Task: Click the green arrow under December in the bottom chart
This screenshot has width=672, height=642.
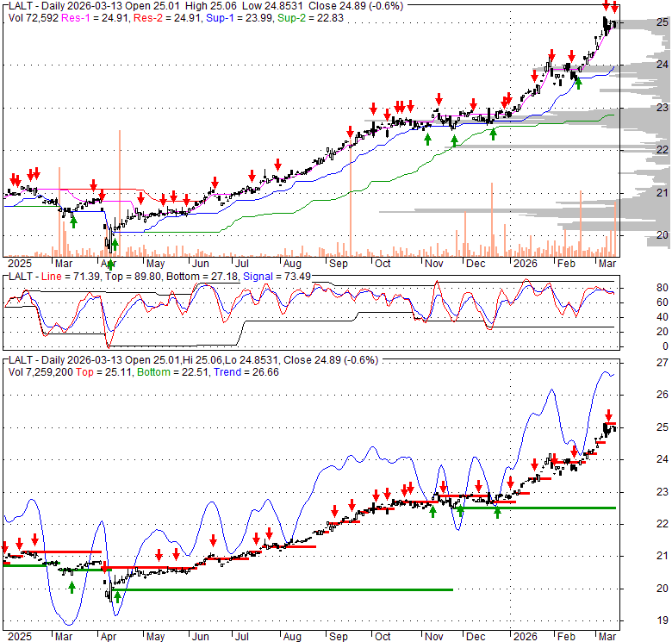Action: pos(497,512)
